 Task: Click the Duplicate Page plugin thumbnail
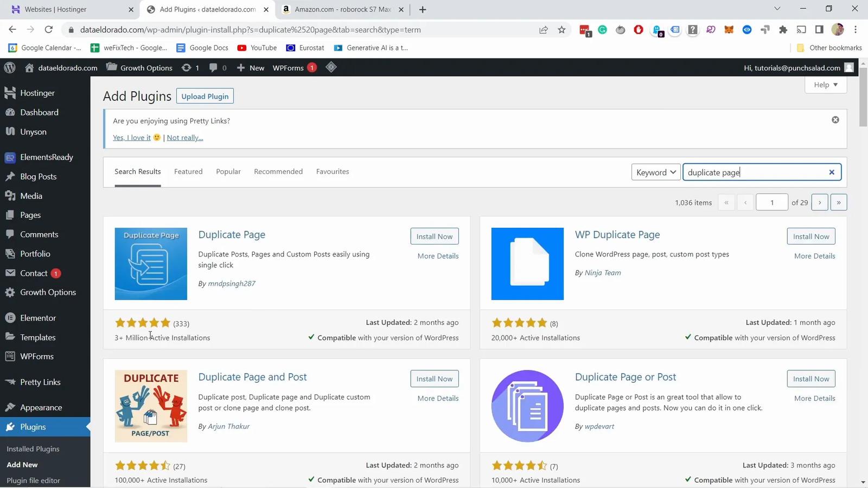151,264
